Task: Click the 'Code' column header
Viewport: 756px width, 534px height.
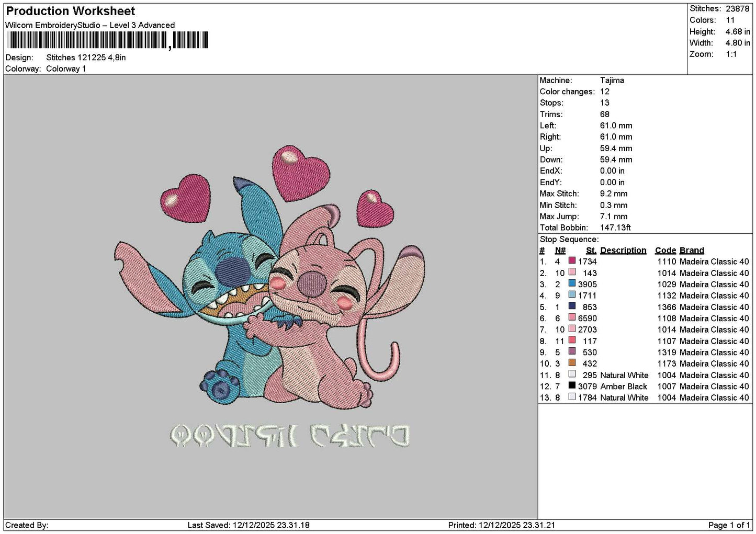Action: coord(665,251)
